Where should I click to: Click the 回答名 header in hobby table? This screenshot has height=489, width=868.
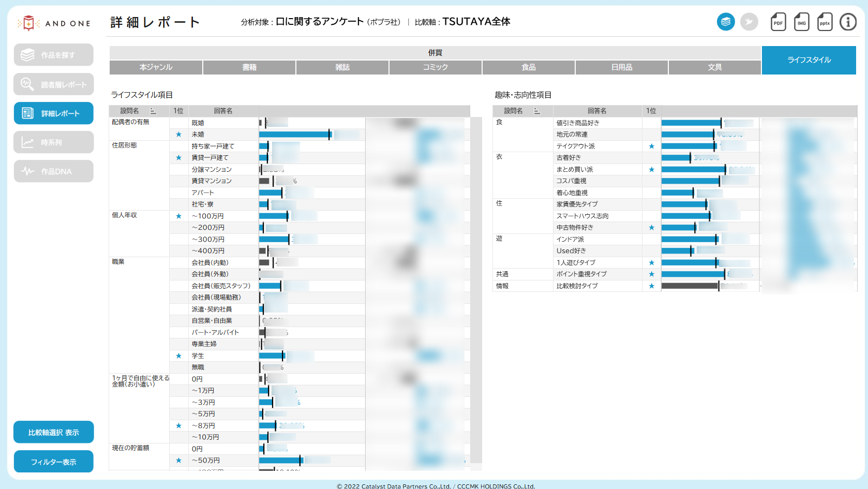(597, 111)
